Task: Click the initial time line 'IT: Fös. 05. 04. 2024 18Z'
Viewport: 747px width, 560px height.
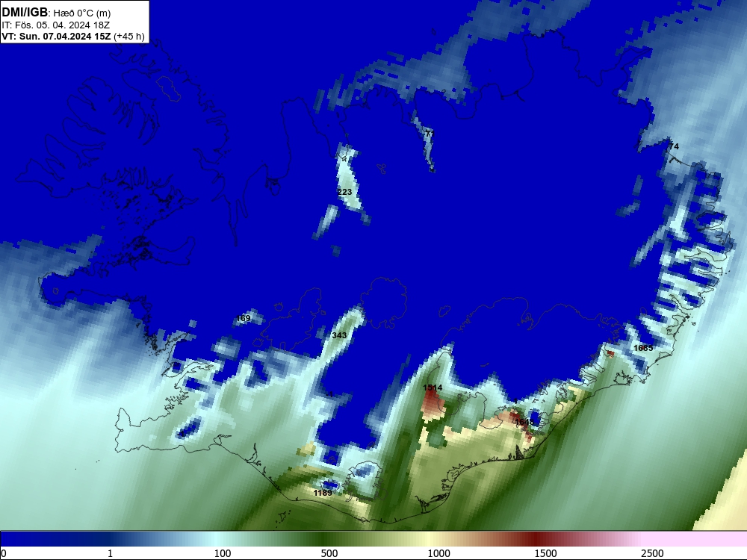Action: (x=56, y=25)
